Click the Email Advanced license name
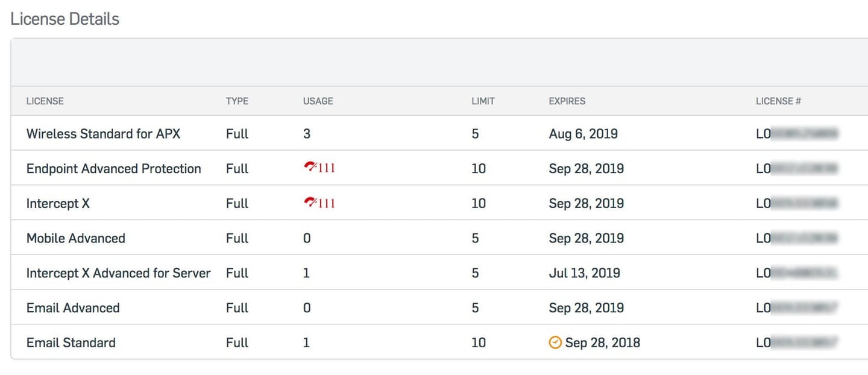 73,307
